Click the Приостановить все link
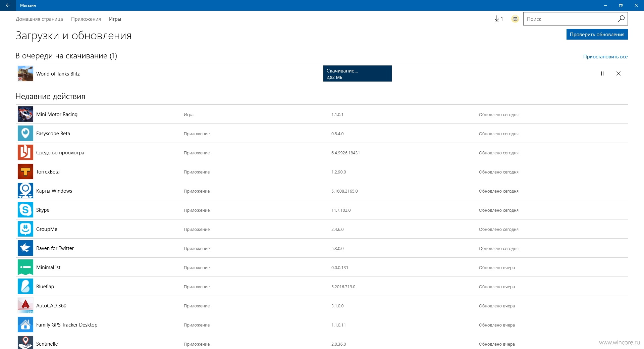This screenshot has width=644, height=349. 605,56
